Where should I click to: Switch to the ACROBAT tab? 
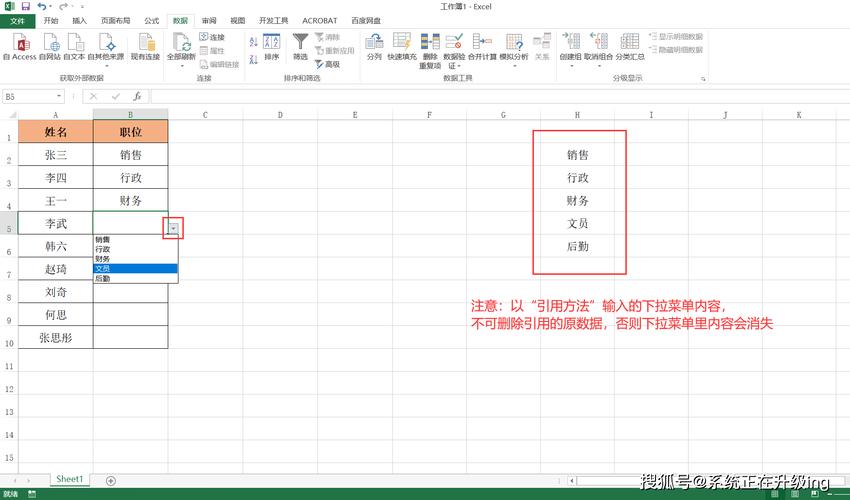point(320,21)
